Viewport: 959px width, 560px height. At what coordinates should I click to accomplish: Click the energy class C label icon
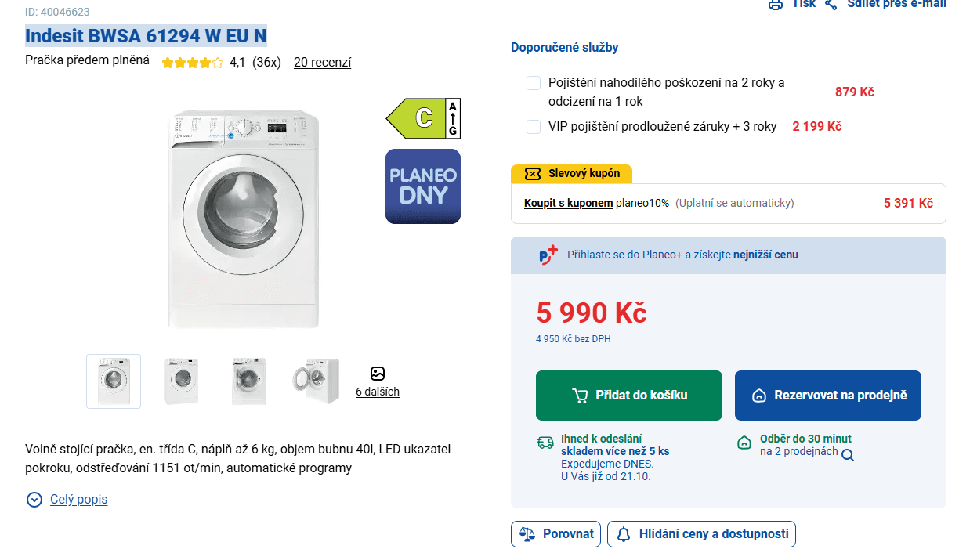click(x=423, y=118)
